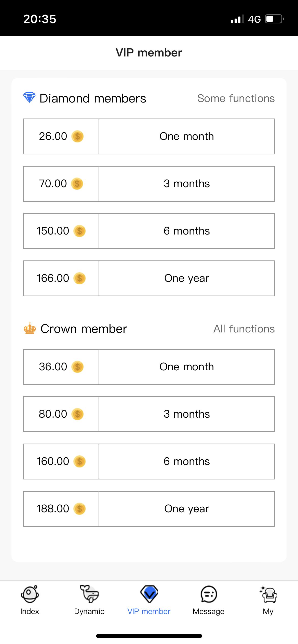Tap the VIP member diamond icon
The image size is (298, 644).
coord(149,594)
